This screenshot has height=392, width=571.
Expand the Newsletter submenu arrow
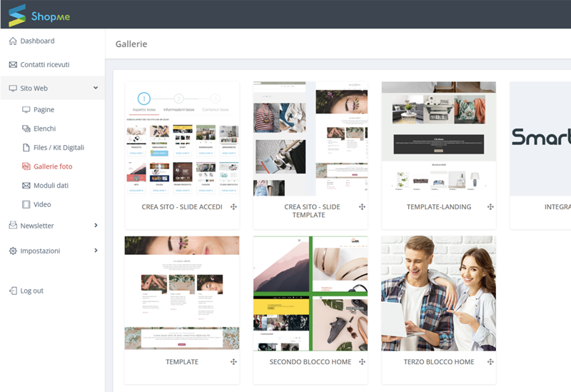tap(96, 225)
